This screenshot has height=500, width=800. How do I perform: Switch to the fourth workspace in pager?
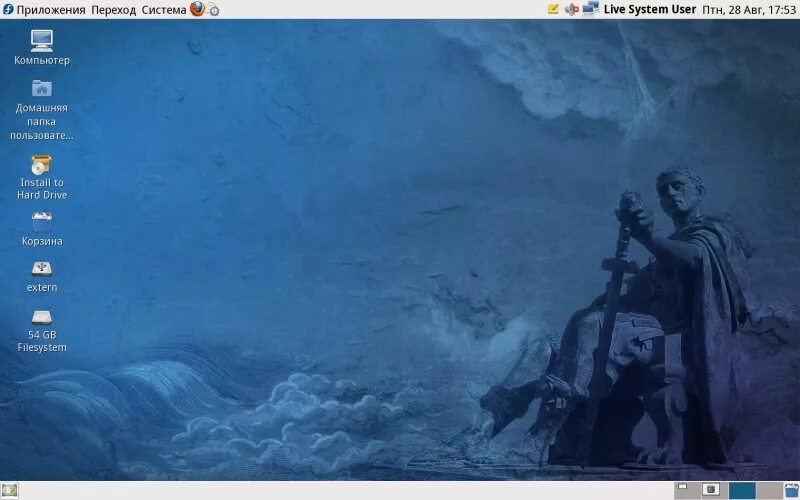point(769,491)
